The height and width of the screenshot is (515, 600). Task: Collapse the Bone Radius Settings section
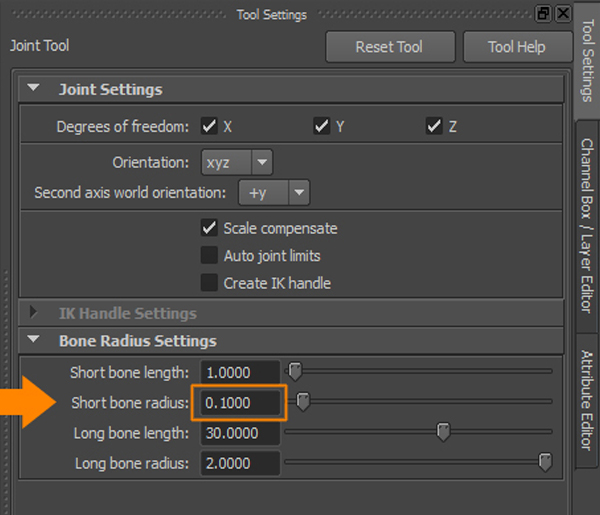(x=34, y=339)
